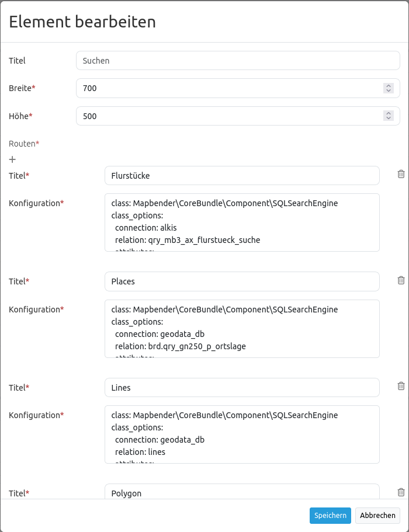Screen dimensions: 409x532
Task: Edit the Places title input
Action: 242,281
